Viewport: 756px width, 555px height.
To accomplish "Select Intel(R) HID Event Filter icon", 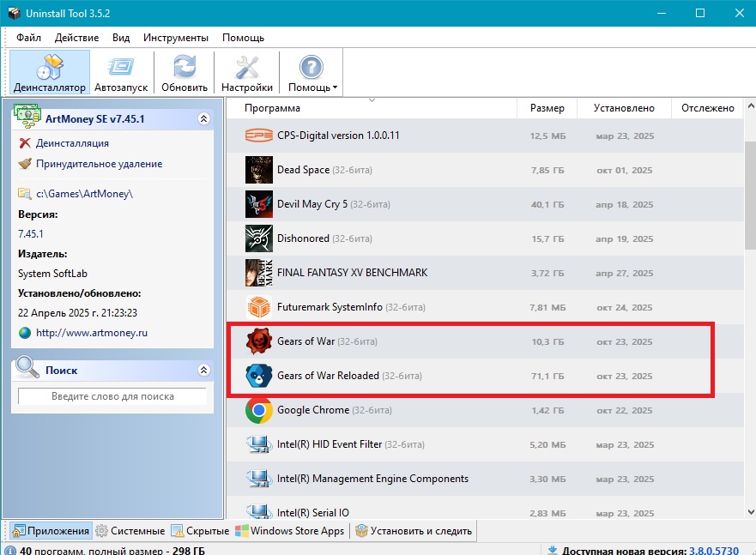I will 259,444.
